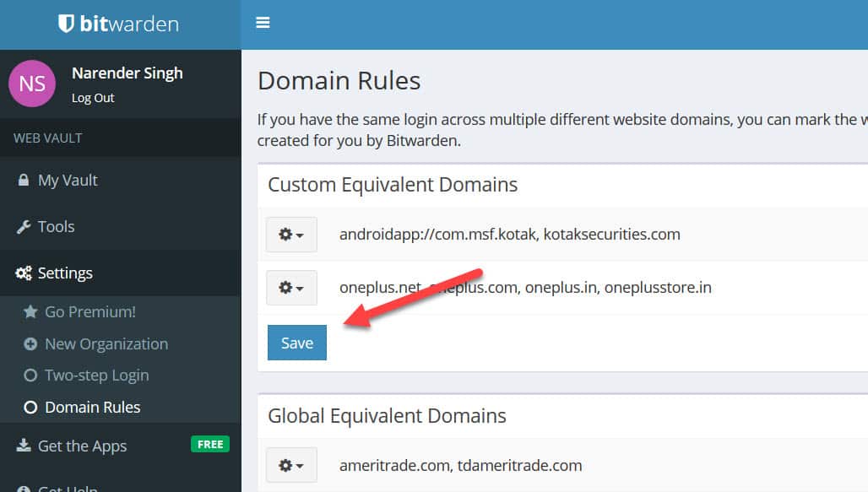Click the Domain Rules page title
868x492 pixels.
tap(339, 81)
